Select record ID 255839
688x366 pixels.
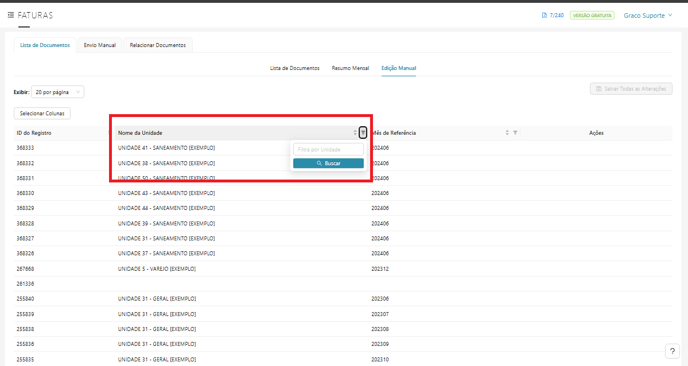point(25,314)
